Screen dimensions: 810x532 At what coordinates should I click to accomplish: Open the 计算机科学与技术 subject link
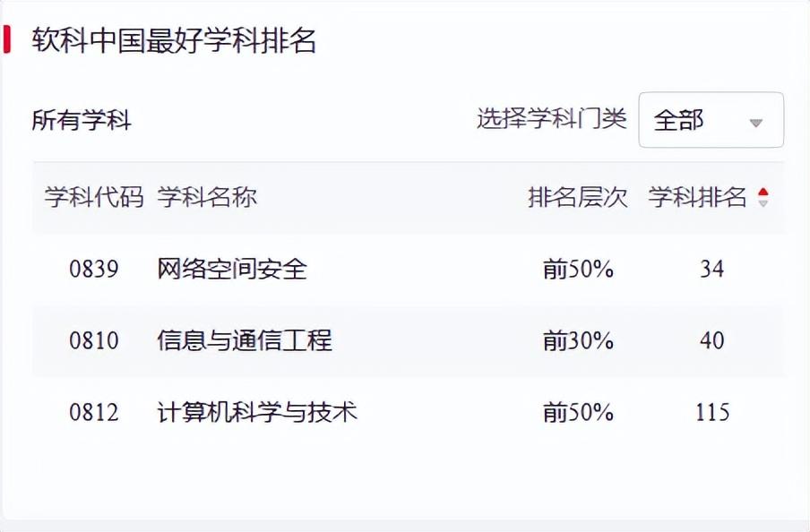click(x=257, y=412)
